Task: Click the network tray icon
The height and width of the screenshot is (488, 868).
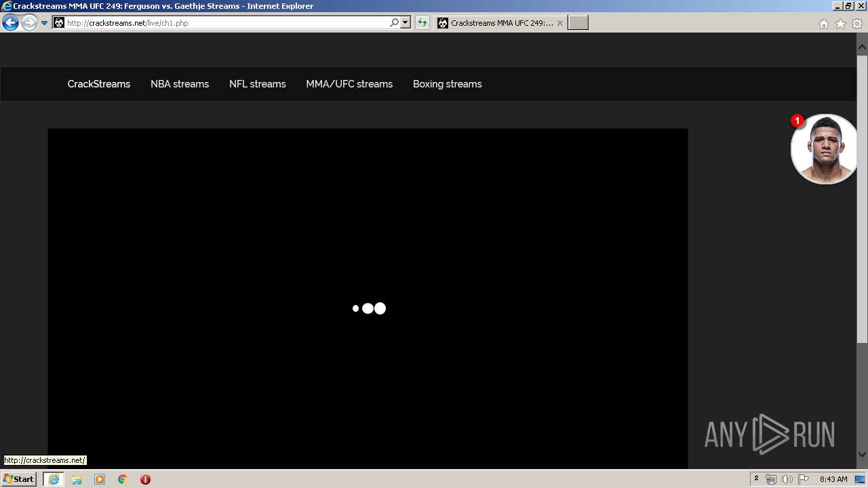Action: point(771,479)
